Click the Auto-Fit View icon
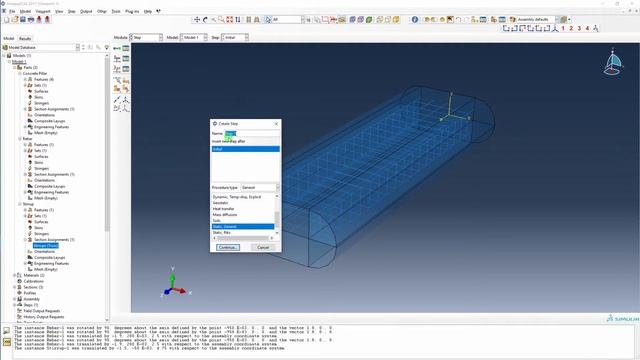Screen dimensions: 640x360 pyautogui.click(x=229, y=19)
